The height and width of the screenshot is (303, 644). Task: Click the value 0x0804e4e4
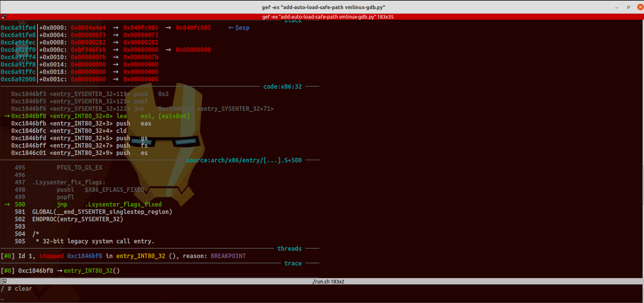point(88,28)
